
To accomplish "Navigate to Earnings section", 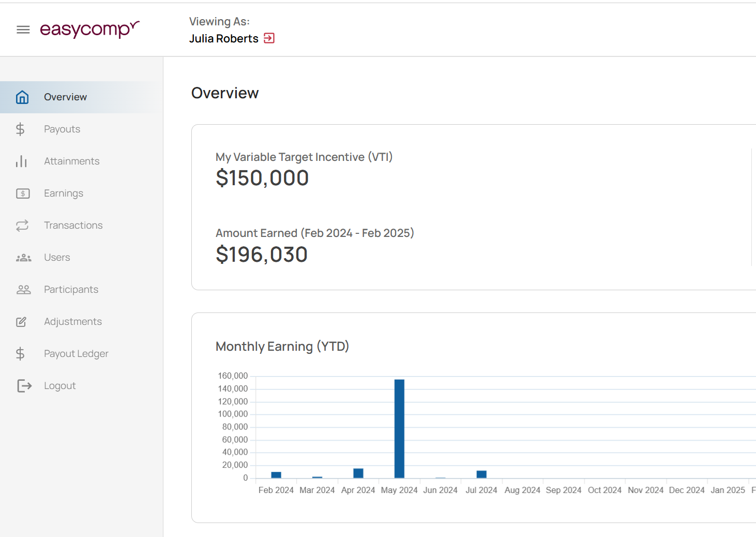I will pyautogui.click(x=64, y=193).
